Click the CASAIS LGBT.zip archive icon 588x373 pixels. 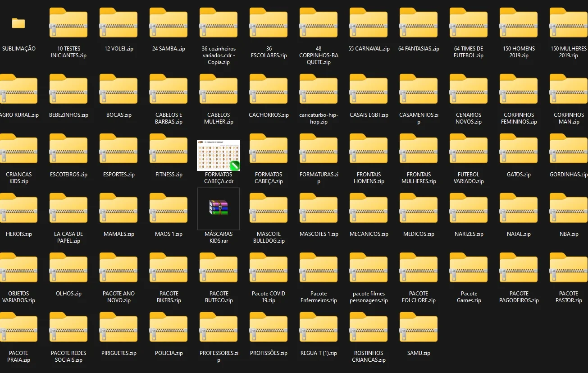[x=369, y=89]
